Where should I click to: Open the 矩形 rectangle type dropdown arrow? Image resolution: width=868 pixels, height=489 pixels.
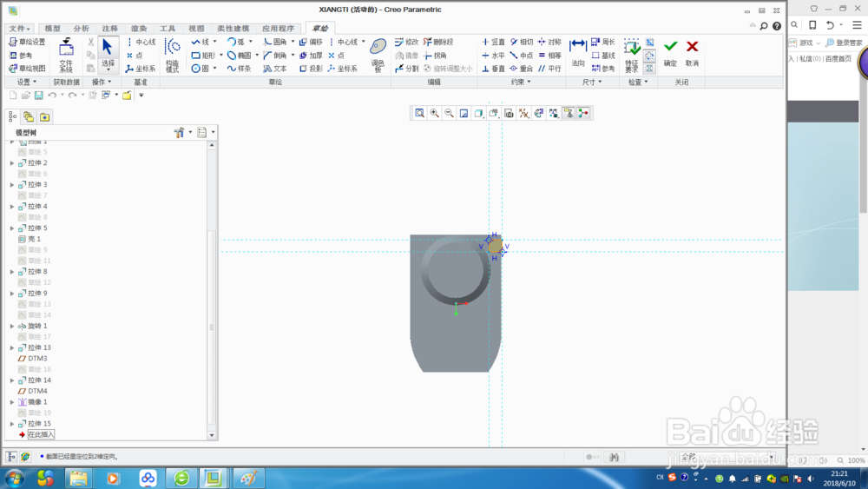tap(220, 56)
